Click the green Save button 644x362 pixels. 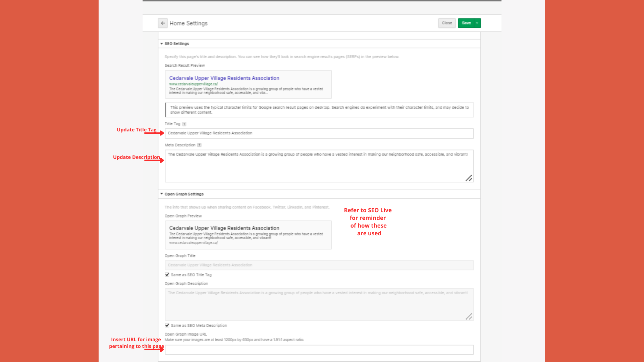point(466,23)
